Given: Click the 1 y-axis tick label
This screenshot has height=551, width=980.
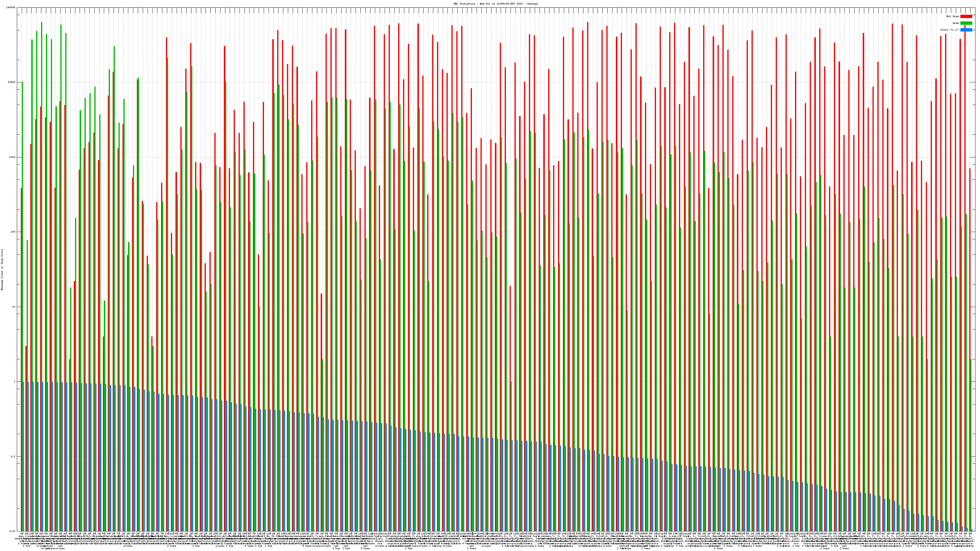Looking at the screenshot, I should [x=15, y=382].
